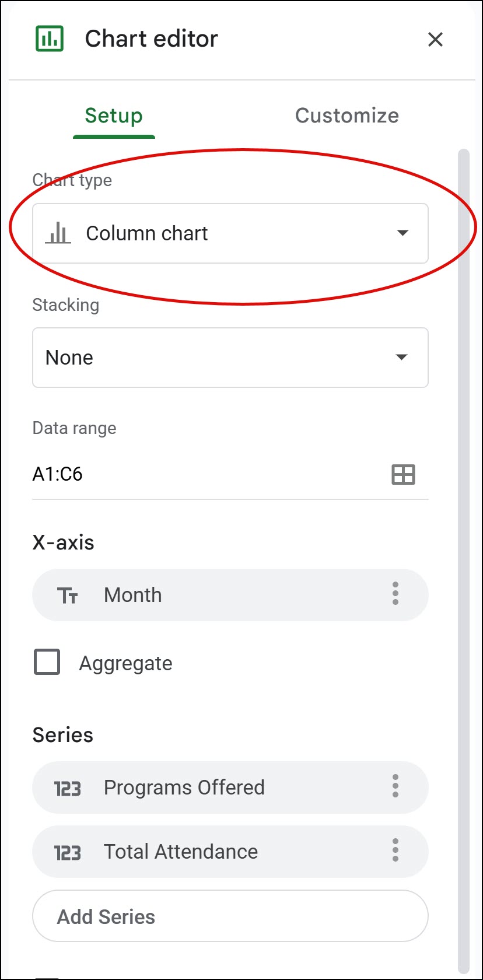
Task: Select the Setup tab
Action: [x=114, y=116]
